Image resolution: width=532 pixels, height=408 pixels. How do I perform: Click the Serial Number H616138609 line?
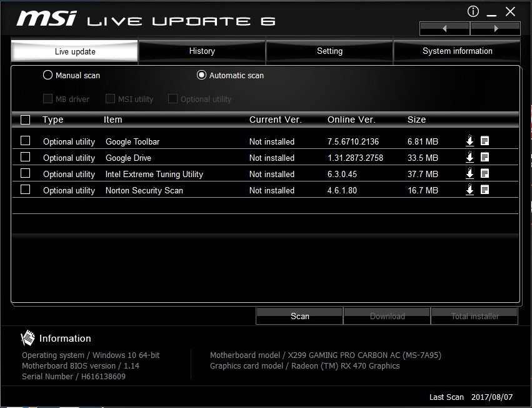click(74, 376)
